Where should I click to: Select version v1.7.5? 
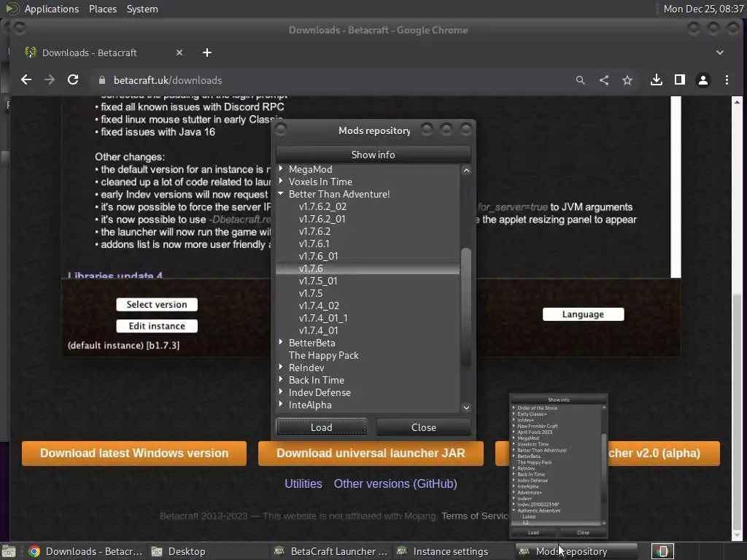pyautogui.click(x=311, y=293)
